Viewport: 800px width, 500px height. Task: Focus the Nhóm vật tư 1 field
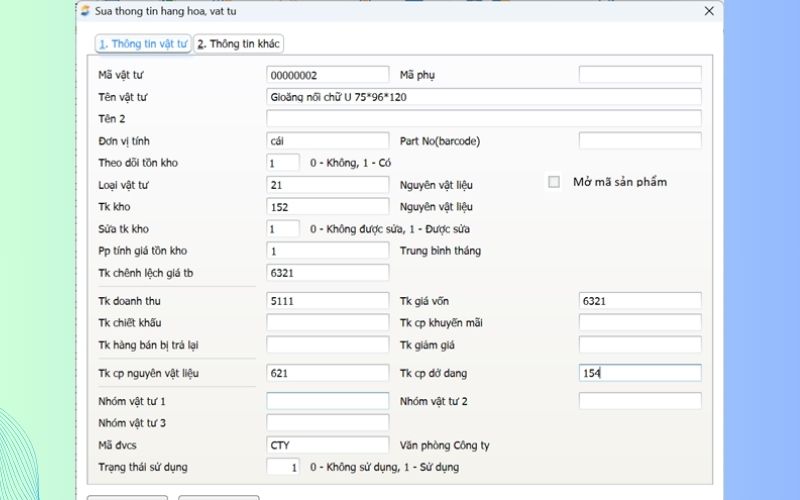(327, 401)
